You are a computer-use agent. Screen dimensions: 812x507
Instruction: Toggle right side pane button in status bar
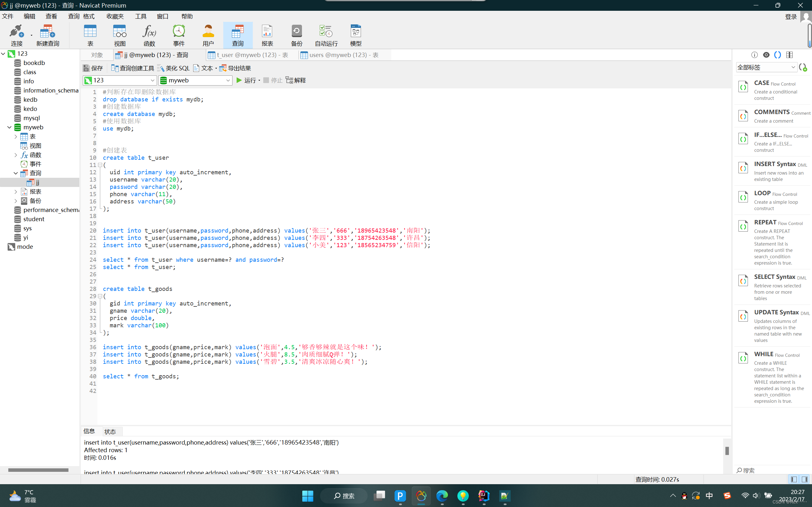click(804, 479)
